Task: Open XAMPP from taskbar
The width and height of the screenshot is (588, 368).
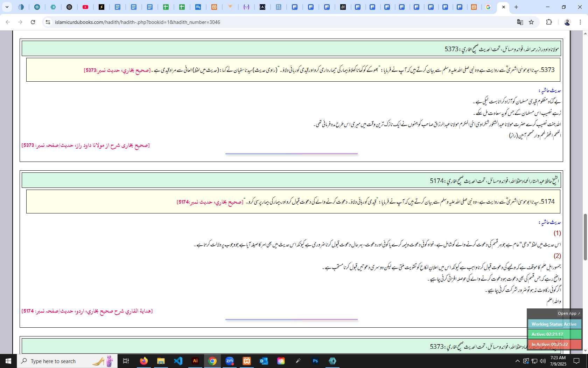Action: click(x=247, y=361)
